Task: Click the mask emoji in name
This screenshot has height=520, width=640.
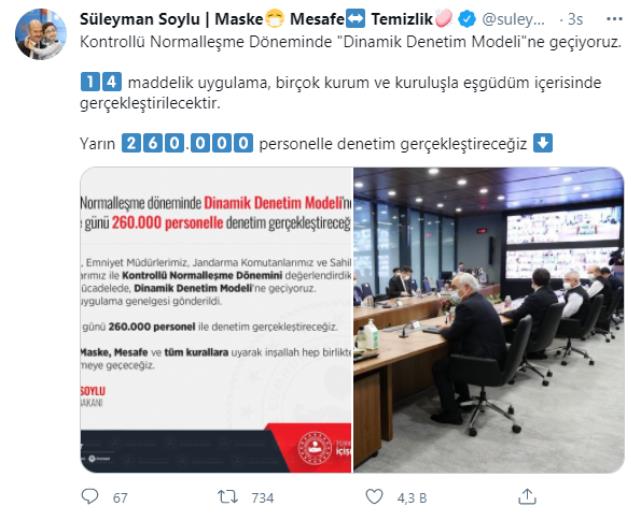Action: click(275, 19)
